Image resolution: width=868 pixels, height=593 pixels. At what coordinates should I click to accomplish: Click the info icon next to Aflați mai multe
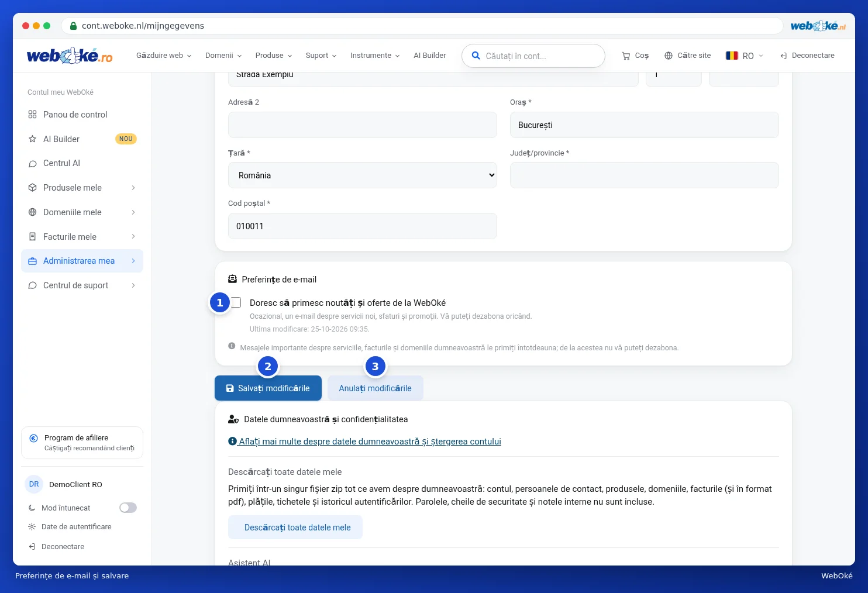pyautogui.click(x=232, y=442)
